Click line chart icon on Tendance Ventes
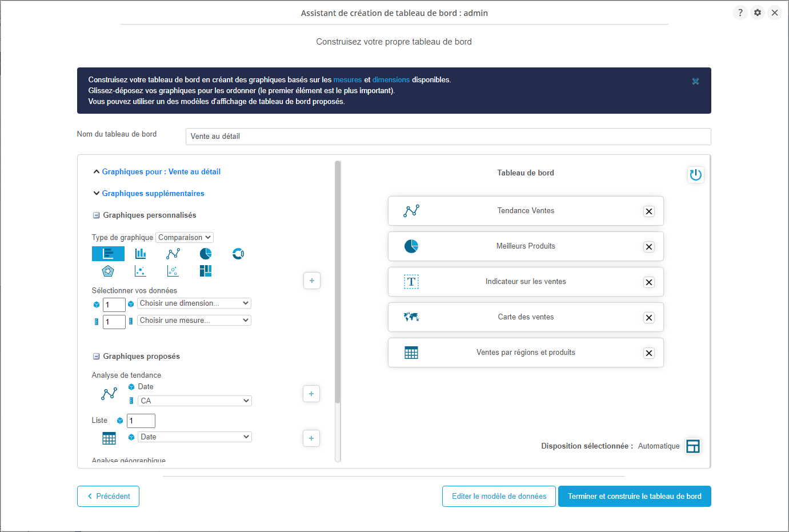 point(411,211)
